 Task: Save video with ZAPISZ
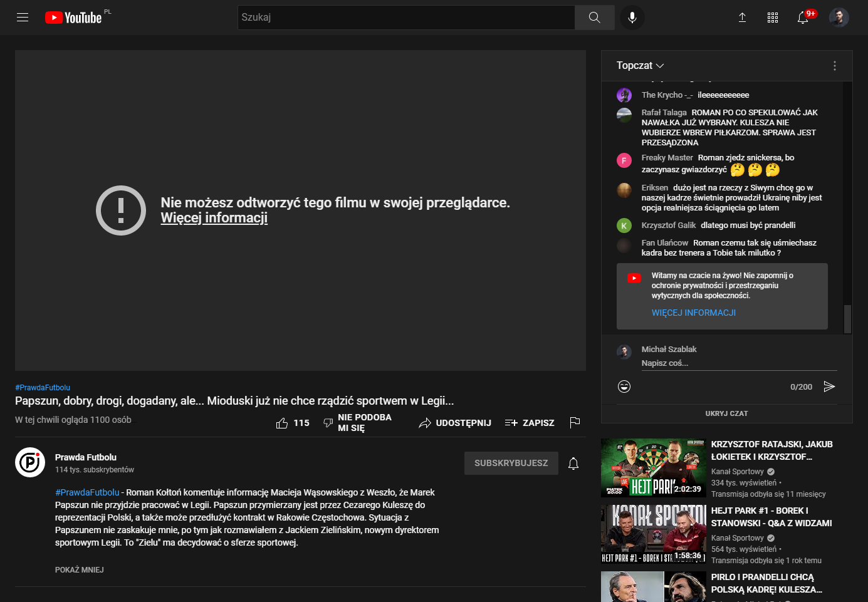[x=530, y=423]
